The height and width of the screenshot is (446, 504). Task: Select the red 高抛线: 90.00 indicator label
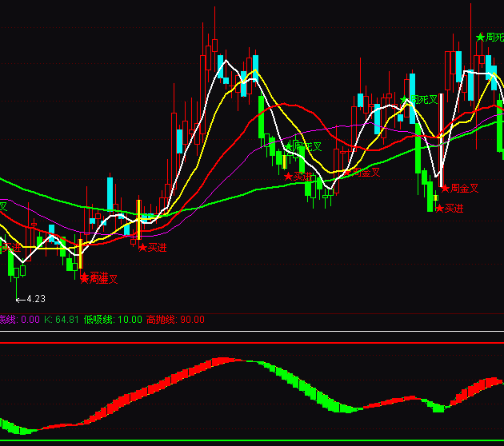pos(175,320)
